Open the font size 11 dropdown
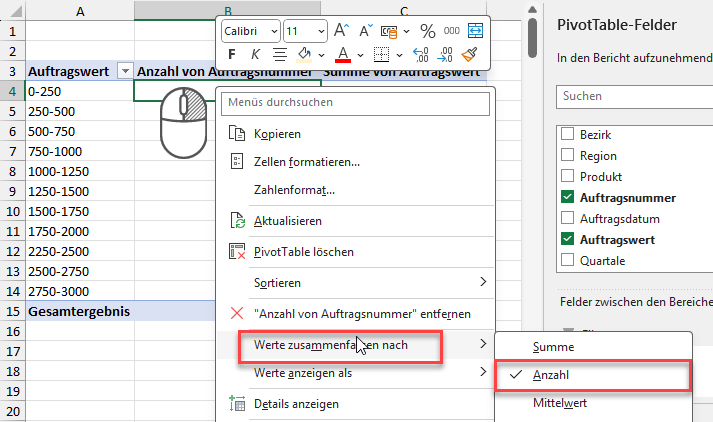Screen dimensions: 713x422 click(x=318, y=30)
